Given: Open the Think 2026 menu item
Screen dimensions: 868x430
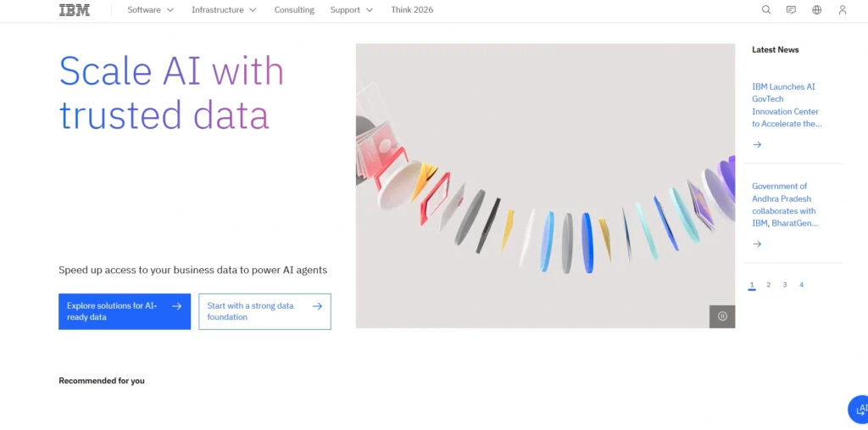Looking at the screenshot, I should 412,10.
